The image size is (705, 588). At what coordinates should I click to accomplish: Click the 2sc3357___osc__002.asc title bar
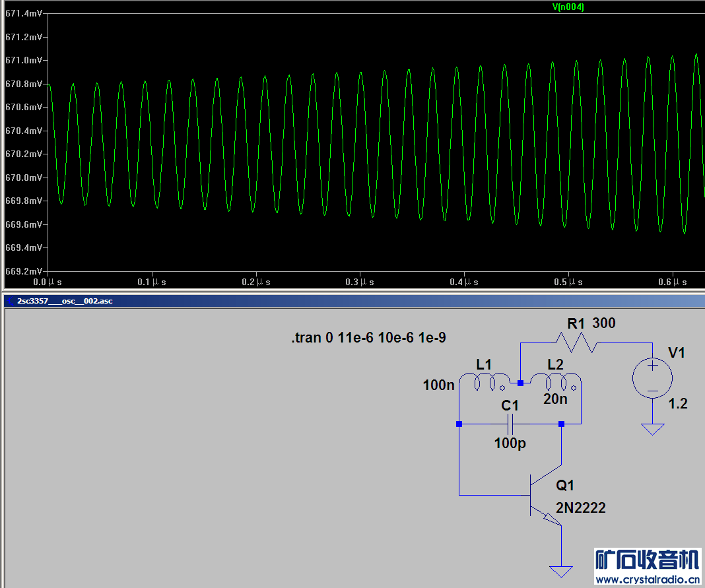point(65,301)
